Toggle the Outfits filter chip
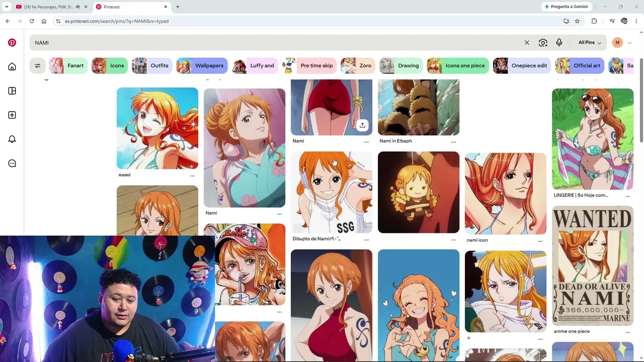The height and width of the screenshot is (362, 644). (x=152, y=66)
